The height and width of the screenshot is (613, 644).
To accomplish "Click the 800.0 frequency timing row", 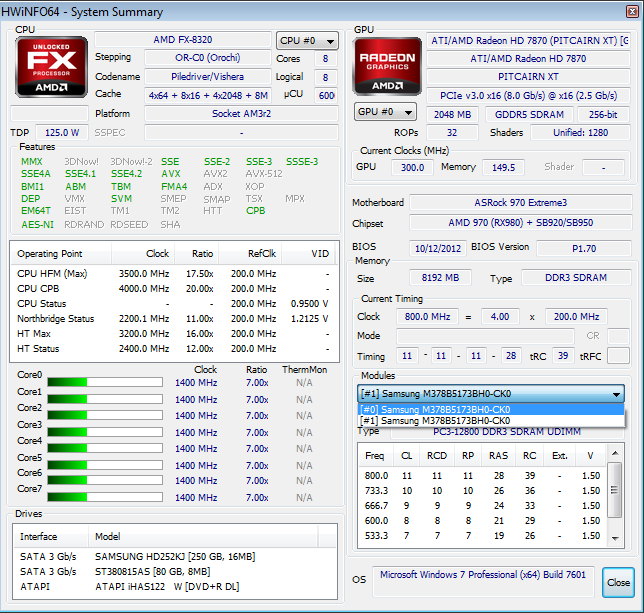I will tap(483, 476).
